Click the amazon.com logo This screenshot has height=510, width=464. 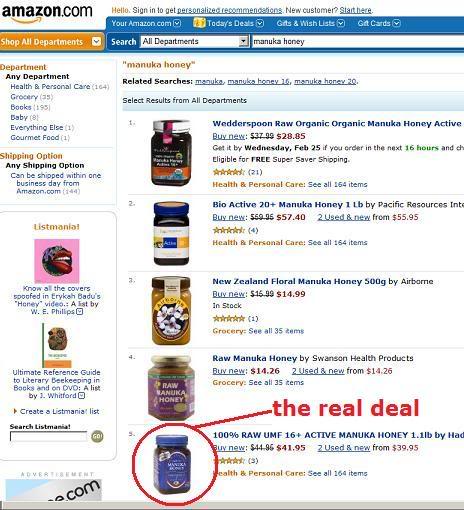47,13
